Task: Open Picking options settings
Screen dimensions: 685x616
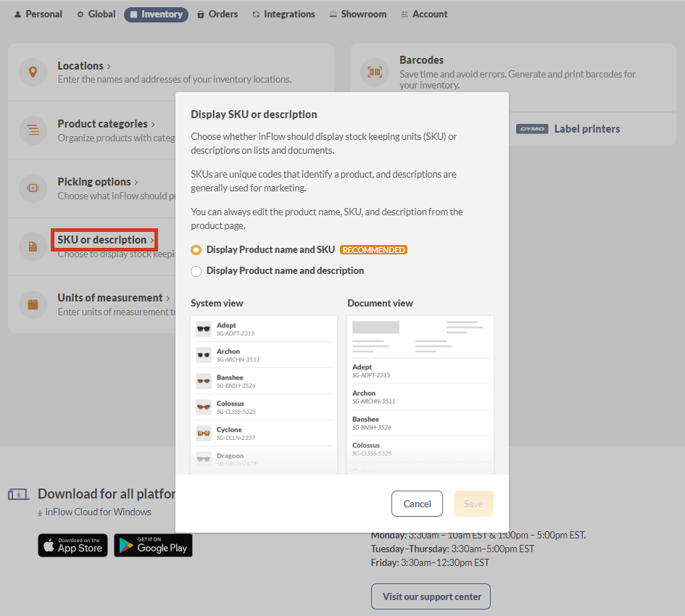Action: (x=98, y=182)
